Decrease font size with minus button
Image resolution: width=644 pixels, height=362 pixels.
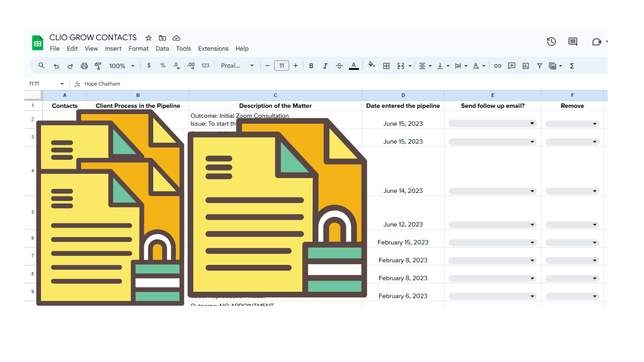(x=268, y=66)
